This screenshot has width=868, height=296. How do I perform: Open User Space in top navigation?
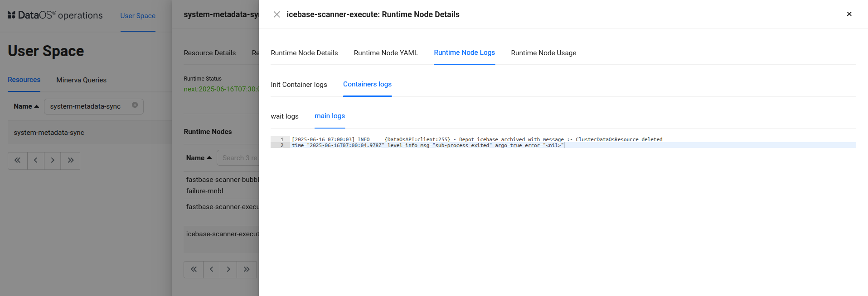click(x=138, y=16)
